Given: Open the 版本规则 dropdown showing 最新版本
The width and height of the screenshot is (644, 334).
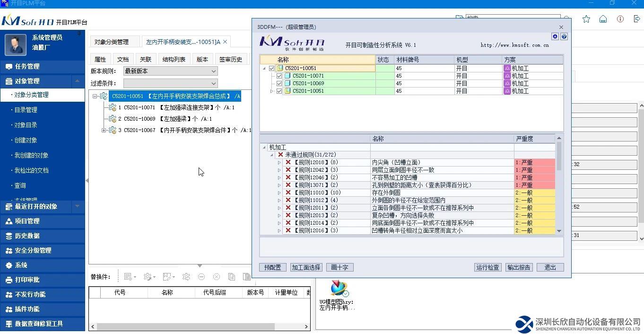Looking at the screenshot, I should 170,71.
